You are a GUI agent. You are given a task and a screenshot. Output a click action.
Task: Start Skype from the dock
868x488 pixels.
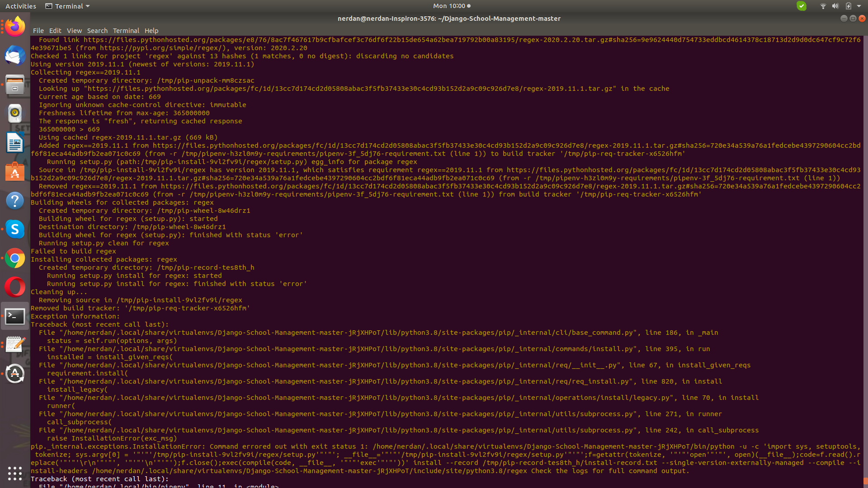coord(15,229)
